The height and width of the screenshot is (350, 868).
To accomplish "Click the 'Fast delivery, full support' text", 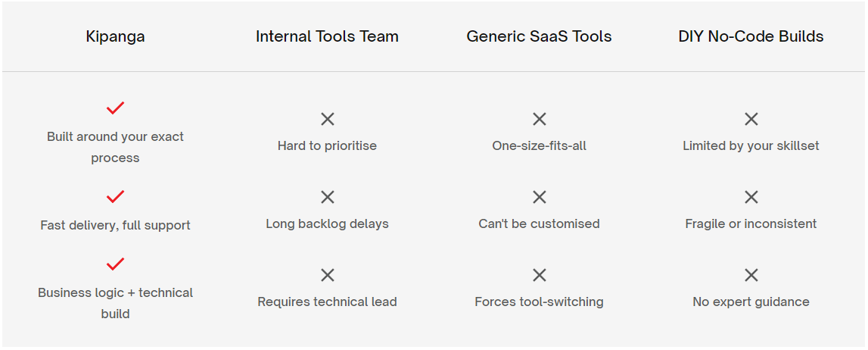I will tap(115, 225).
